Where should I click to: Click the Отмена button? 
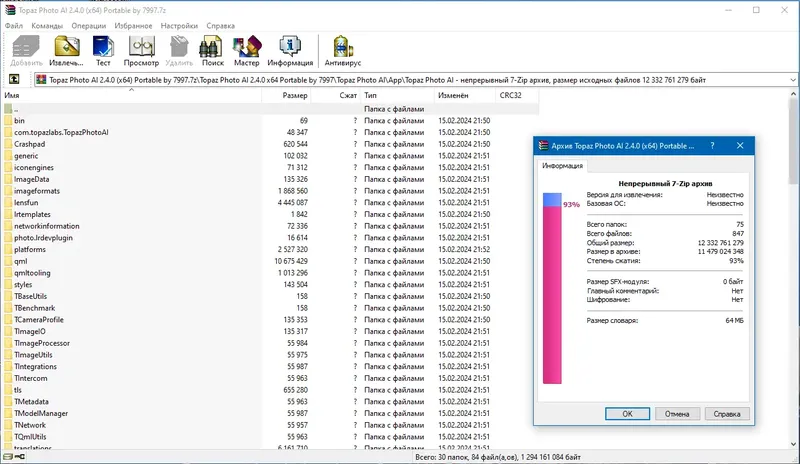(x=677, y=413)
